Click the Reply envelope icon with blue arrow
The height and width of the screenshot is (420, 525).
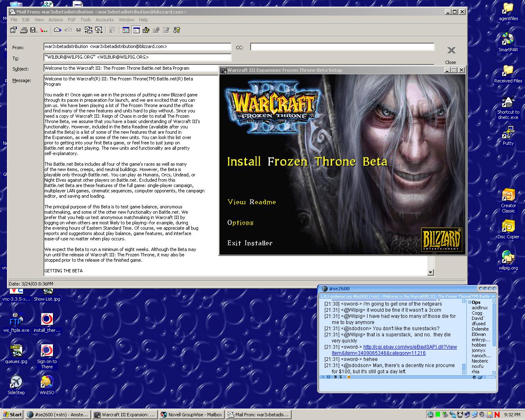click(58, 30)
